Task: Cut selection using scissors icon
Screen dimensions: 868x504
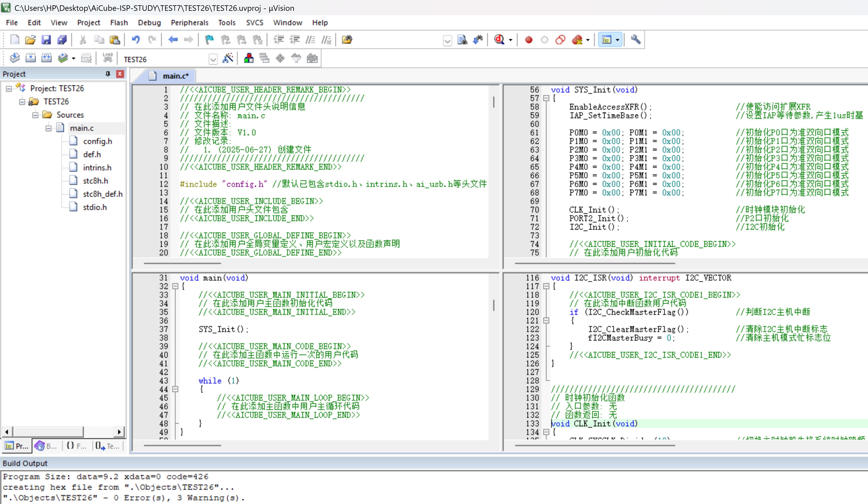Action: coord(83,40)
